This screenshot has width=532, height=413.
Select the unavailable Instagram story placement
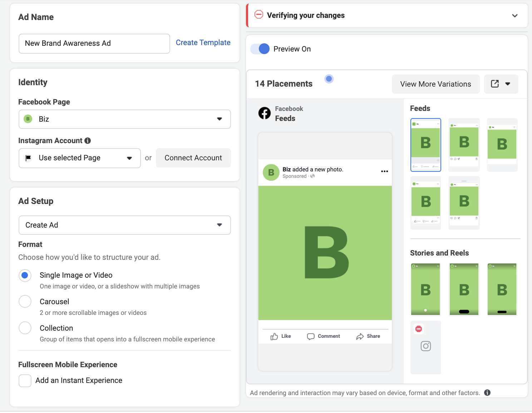(x=425, y=347)
